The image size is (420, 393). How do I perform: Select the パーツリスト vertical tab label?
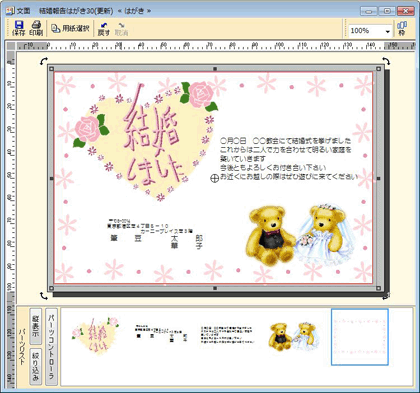22,347
